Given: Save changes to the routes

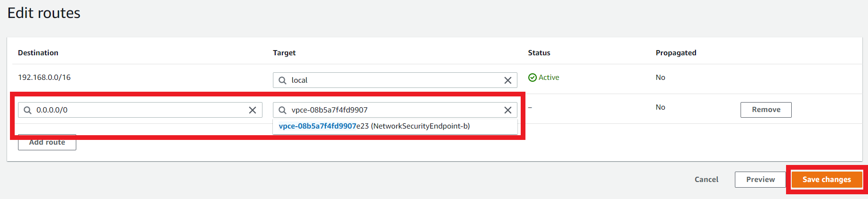Looking at the screenshot, I should point(827,180).
